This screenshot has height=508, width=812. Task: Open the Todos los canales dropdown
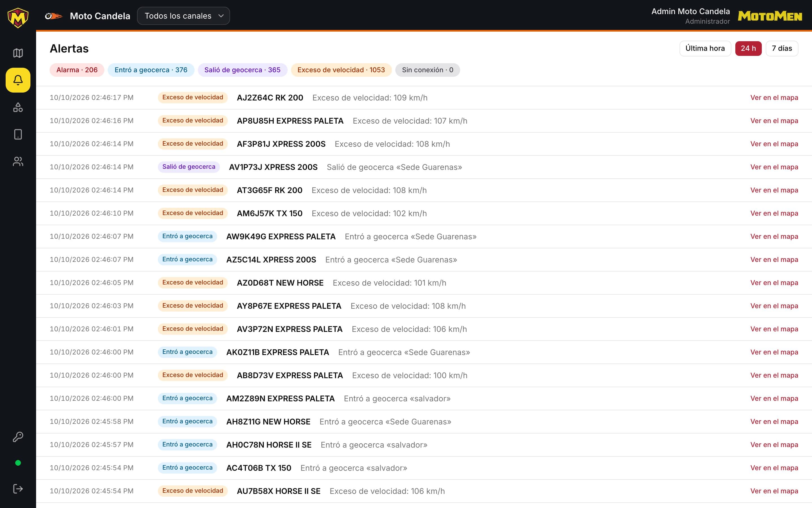click(184, 16)
